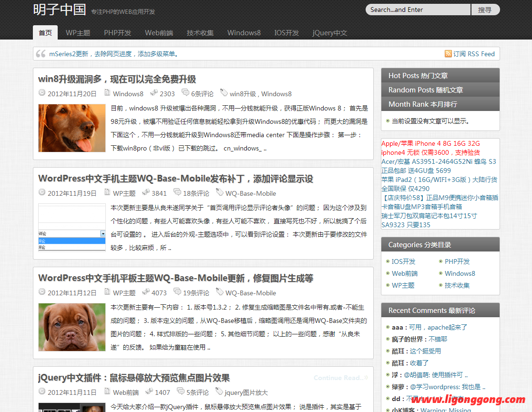This screenshot has height=412, width=532.
Task: Open 浮 comment @胡倡萌
Action: (436, 375)
